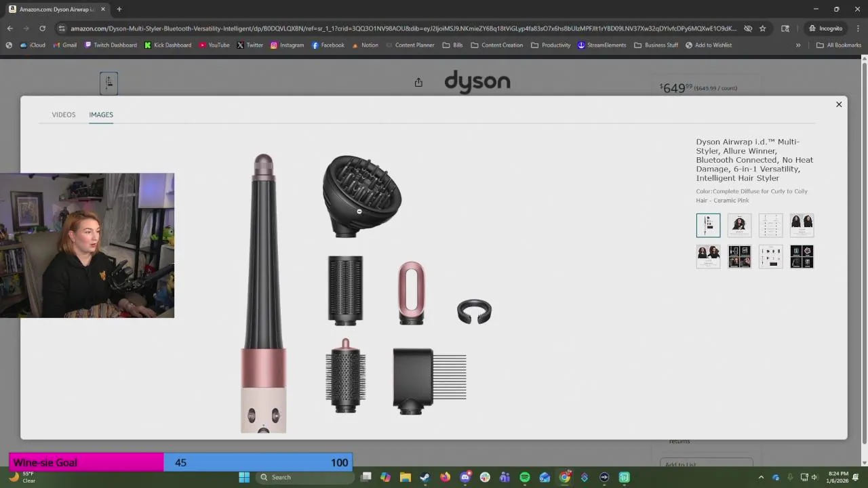
Task: Open the Facebook bookmark
Action: 328,45
